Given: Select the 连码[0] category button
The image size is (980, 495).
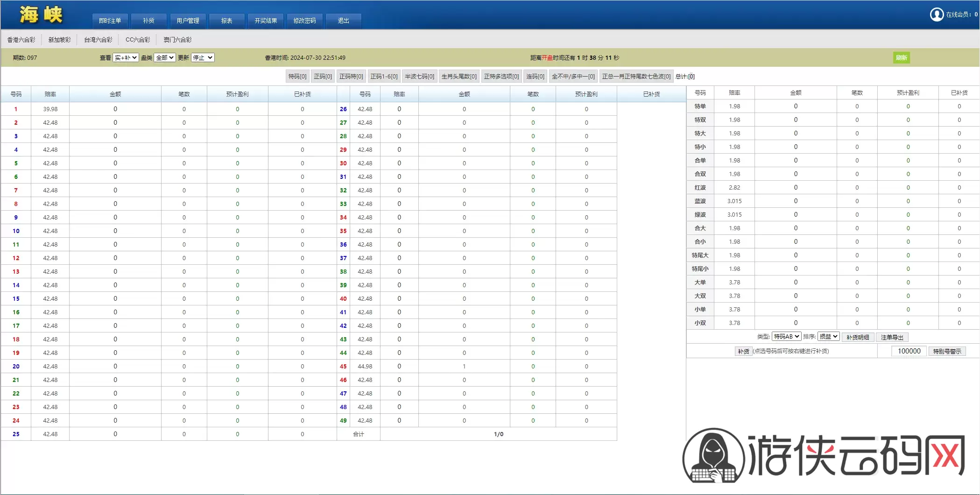Looking at the screenshot, I should 535,76.
